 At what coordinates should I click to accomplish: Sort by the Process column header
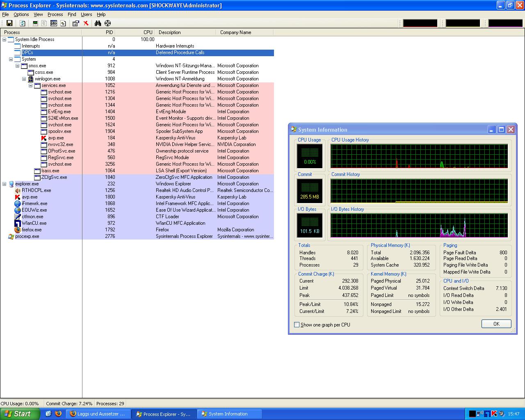[41, 32]
